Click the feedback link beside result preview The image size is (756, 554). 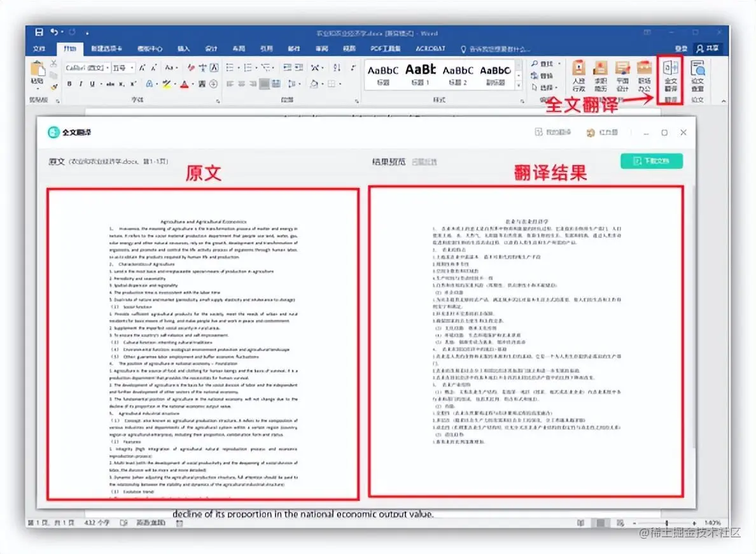[x=424, y=162]
